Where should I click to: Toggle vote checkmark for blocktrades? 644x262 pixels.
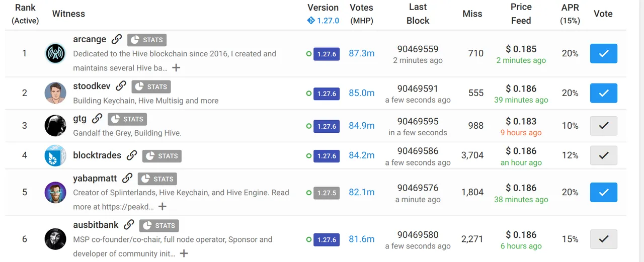(603, 155)
